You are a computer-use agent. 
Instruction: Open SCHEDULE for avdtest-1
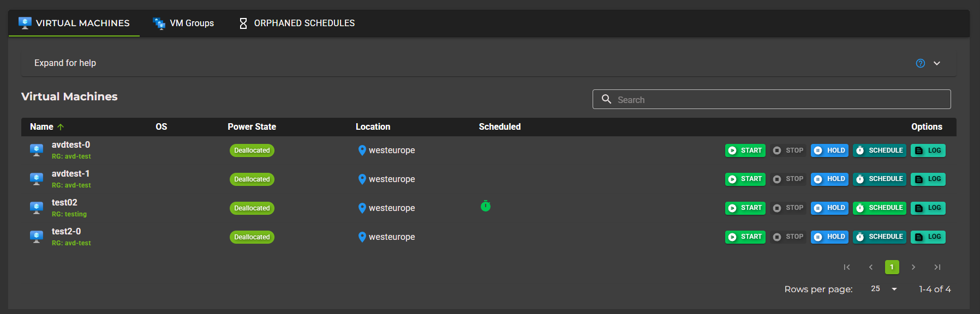coord(880,179)
